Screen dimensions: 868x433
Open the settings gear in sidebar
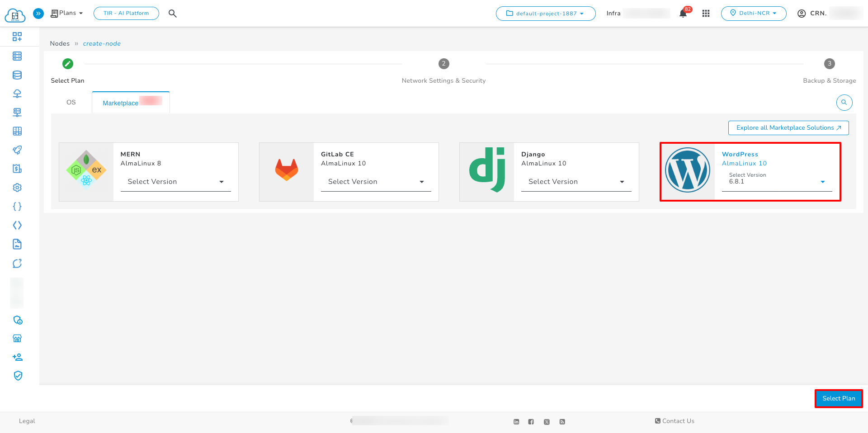(x=17, y=188)
